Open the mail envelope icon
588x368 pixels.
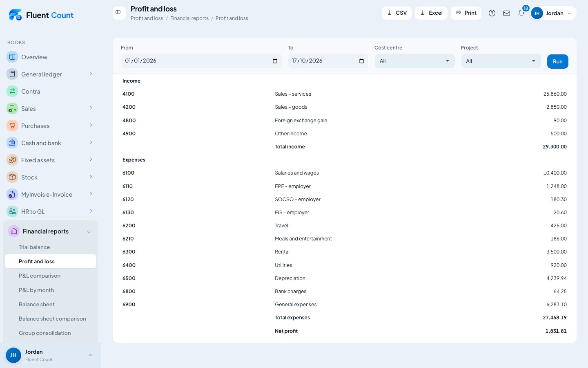[x=507, y=13]
